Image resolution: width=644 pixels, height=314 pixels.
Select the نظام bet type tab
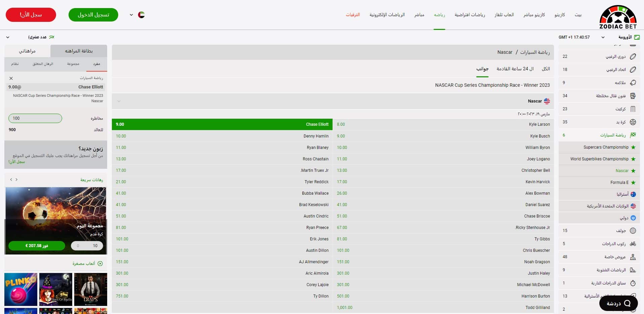(x=15, y=64)
